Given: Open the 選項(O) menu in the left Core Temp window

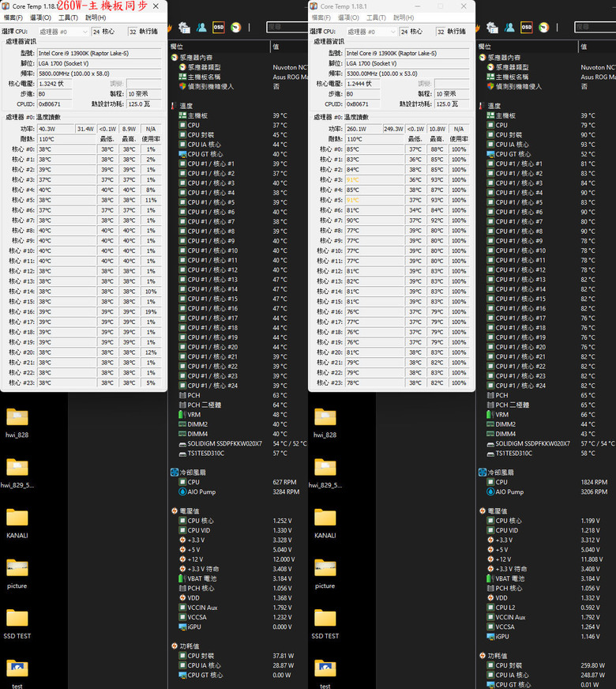Looking at the screenshot, I should click(40, 17).
